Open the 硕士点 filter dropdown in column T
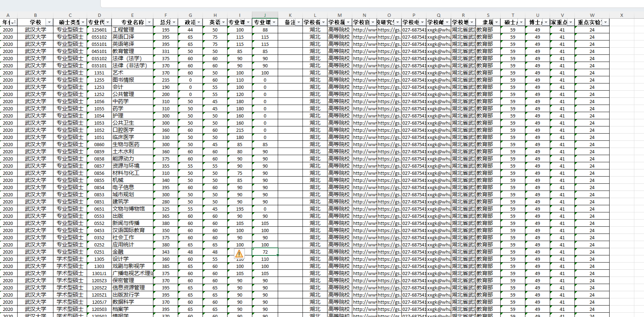644x317 pixels. pos(521,22)
